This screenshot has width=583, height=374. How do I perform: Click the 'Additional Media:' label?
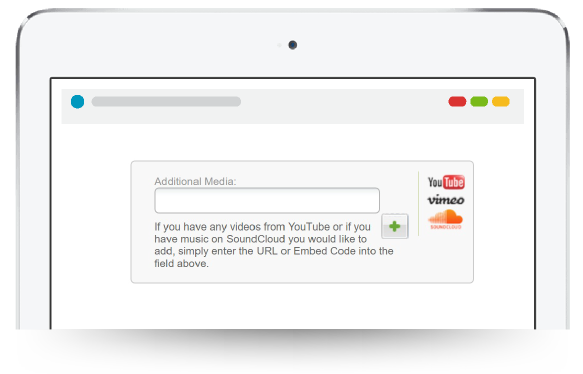pyautogui.click(x=195, y=181)
